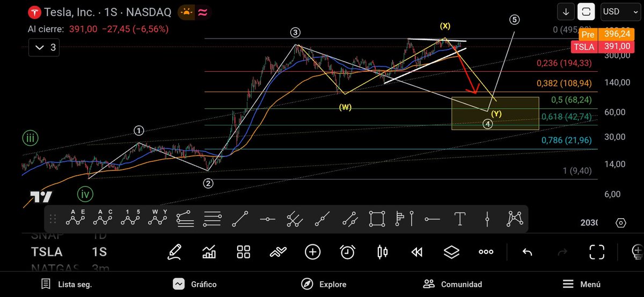
Task: Open the Menú tab
Action: tap(581, 284)
